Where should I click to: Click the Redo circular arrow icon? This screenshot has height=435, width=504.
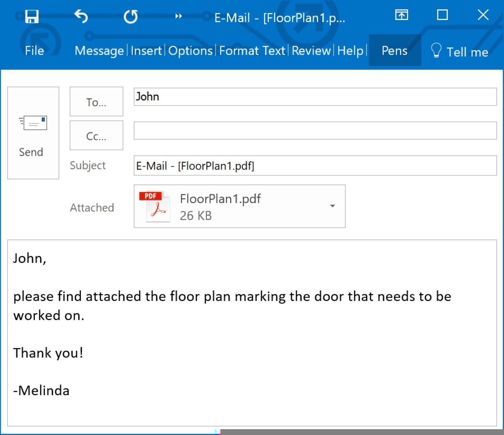coord(131,17)
